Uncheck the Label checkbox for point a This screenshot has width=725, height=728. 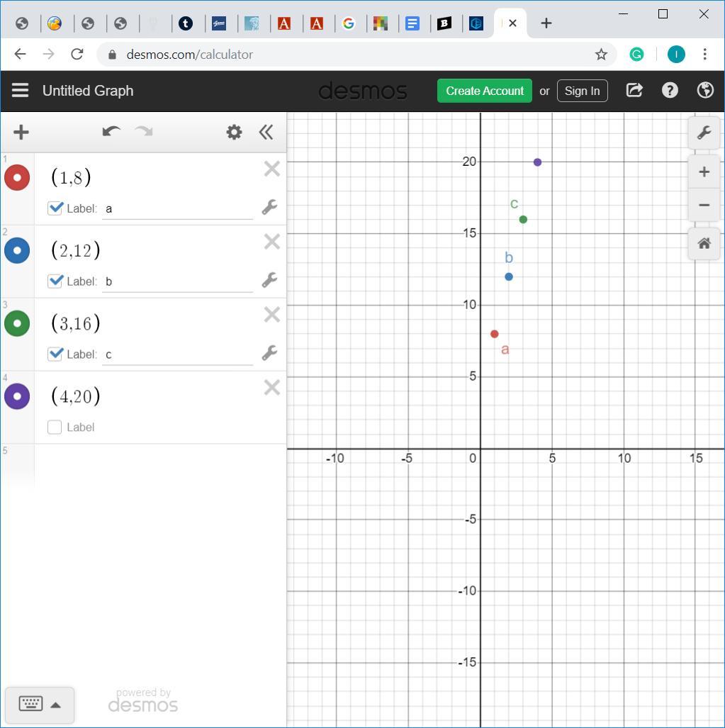click(x=55, y=208)
